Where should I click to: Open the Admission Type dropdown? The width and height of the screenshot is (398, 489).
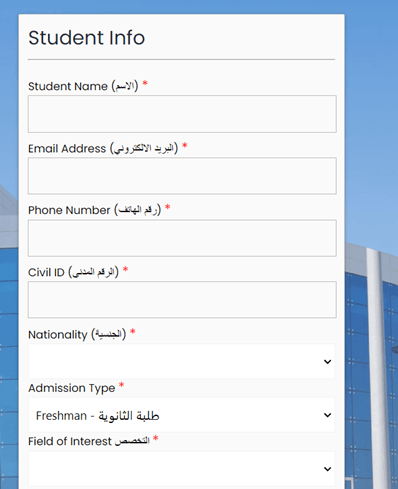pyautogui.click(x=181, y=415)
